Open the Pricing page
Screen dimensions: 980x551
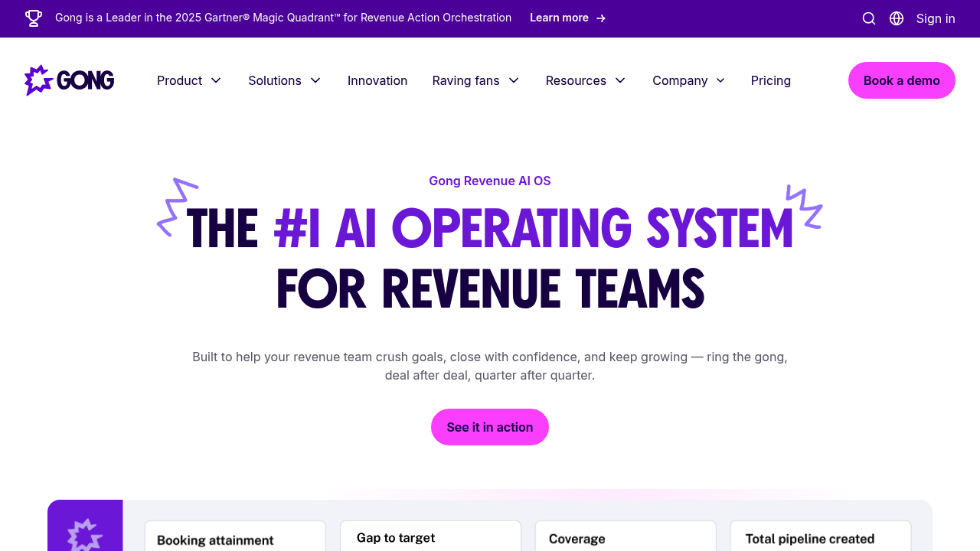click(x=770, y=80)
